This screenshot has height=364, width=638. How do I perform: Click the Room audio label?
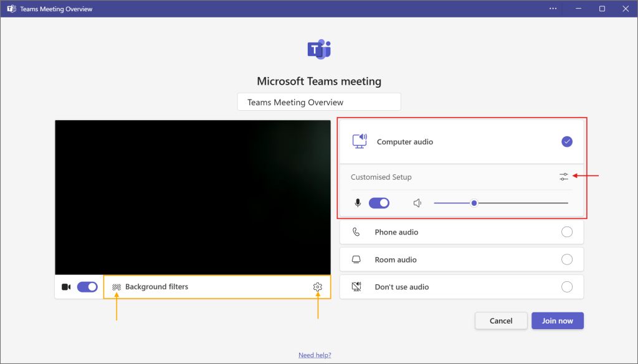(x=396, y=260)
